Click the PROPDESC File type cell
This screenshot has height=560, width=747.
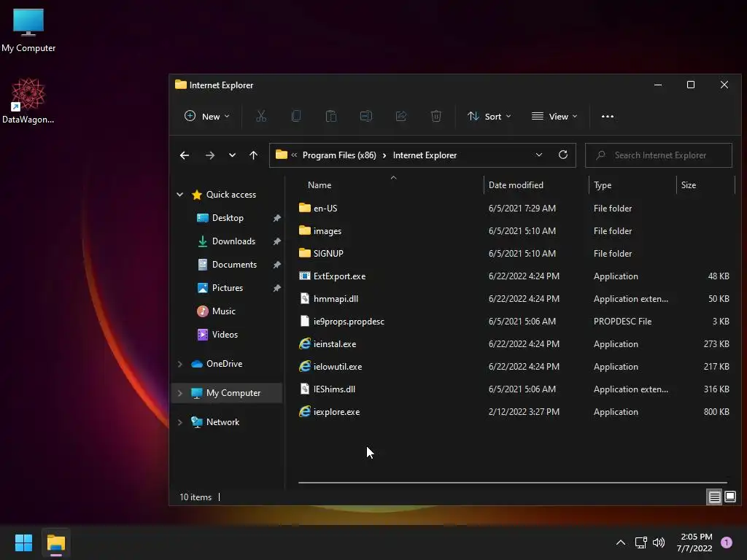[622, 322]
